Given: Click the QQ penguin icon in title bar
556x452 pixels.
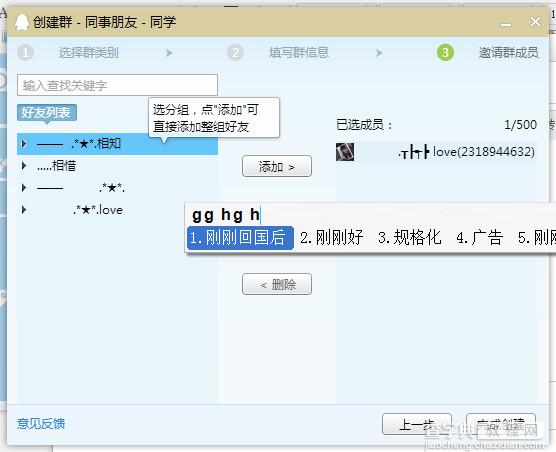Looking at the screenshot, I should 22,22.
